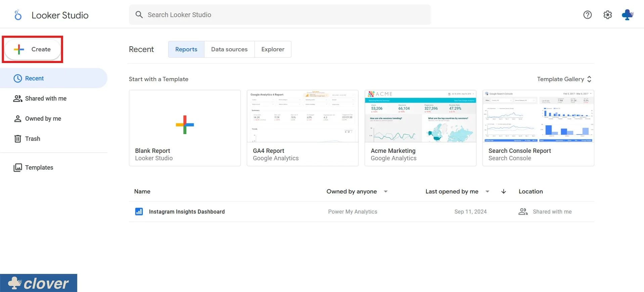Open Owned by me in sidebar

[54, 119]
